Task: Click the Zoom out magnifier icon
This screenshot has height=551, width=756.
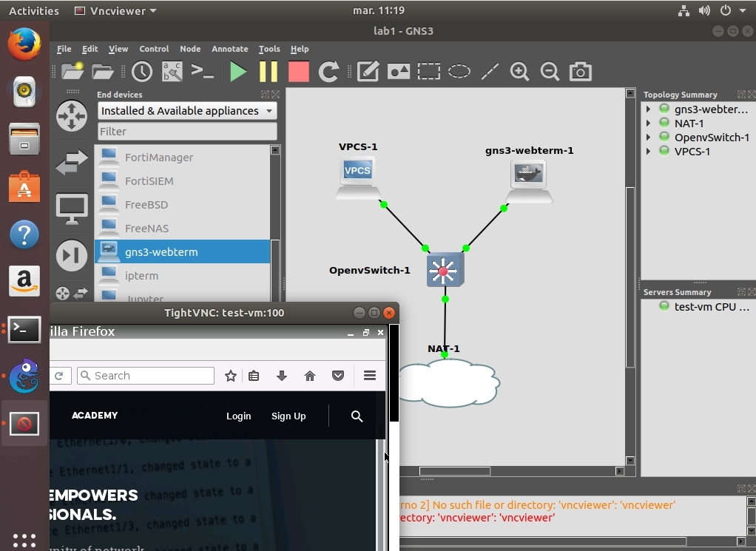Action: click(x=550, y=71)
